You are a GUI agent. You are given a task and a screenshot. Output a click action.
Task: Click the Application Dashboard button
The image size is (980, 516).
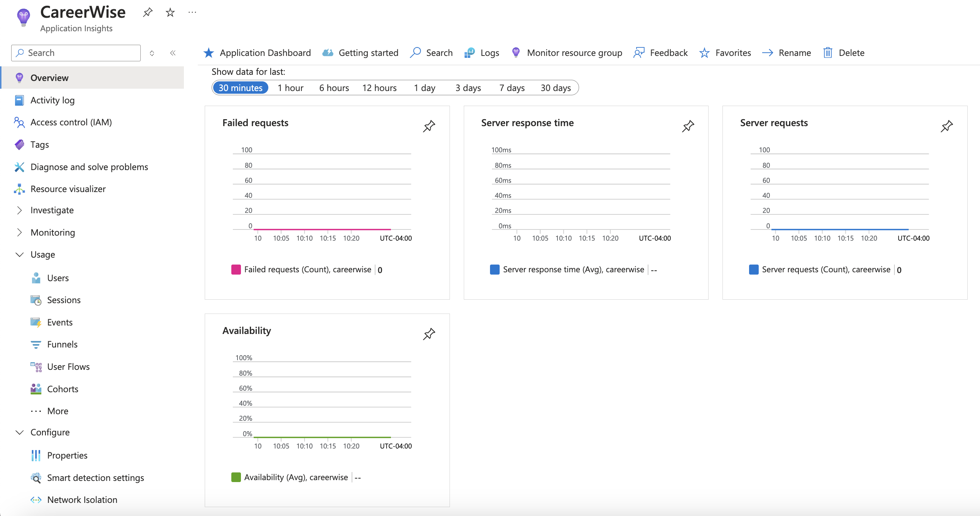click(x=257, y=53)
